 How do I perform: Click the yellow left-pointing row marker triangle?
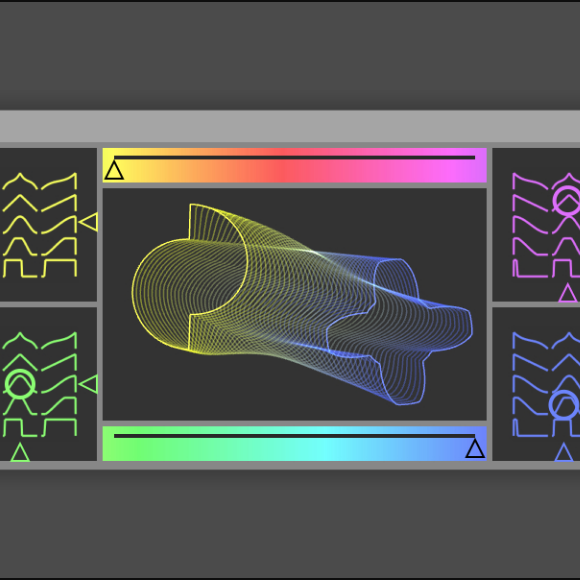pos(89,222)
